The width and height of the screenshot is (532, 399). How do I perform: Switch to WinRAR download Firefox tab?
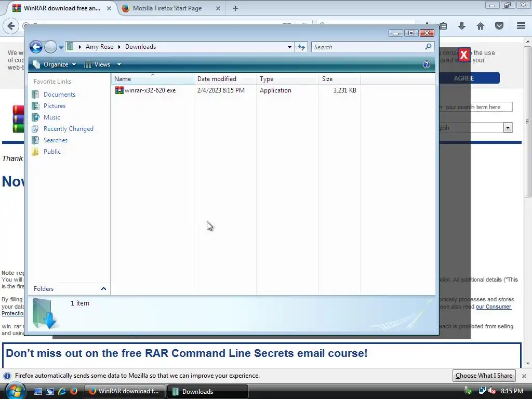coord(62,8)
